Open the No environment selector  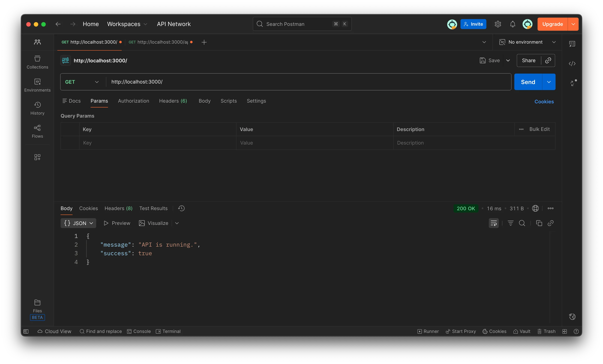(x=527, y=42)
